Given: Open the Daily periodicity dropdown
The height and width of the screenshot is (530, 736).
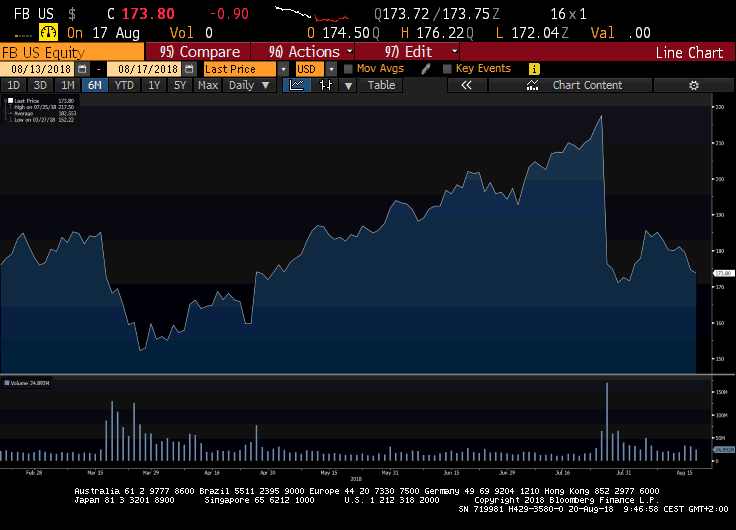Looking at the screenshot, I should (x=249, y=85).
